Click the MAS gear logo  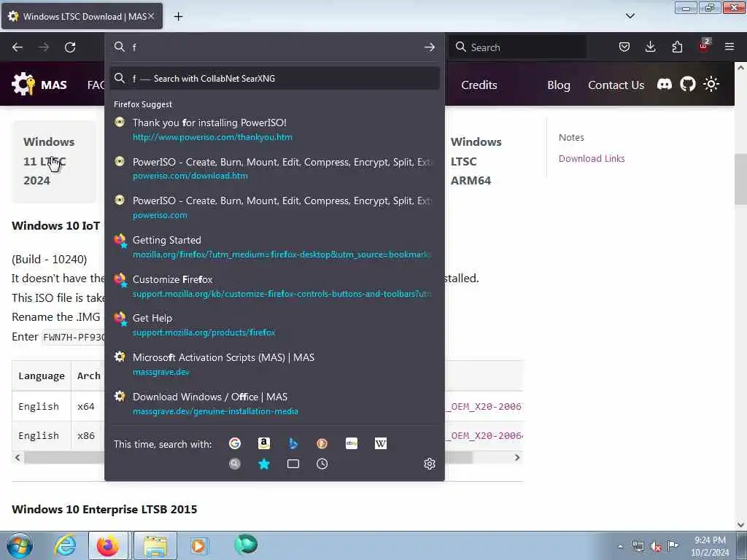pyautogui.click(x=23, y=84)
